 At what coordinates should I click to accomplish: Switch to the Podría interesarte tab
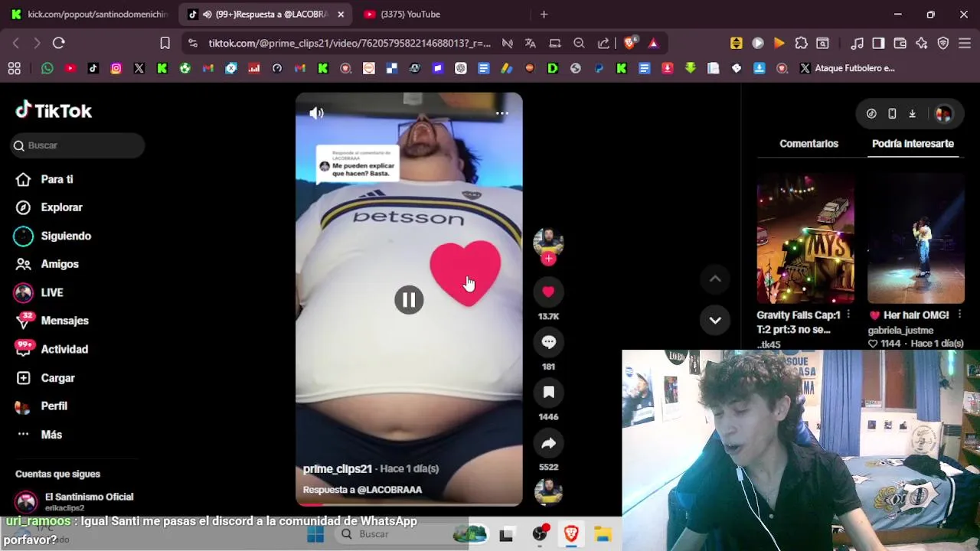point(913,144)
